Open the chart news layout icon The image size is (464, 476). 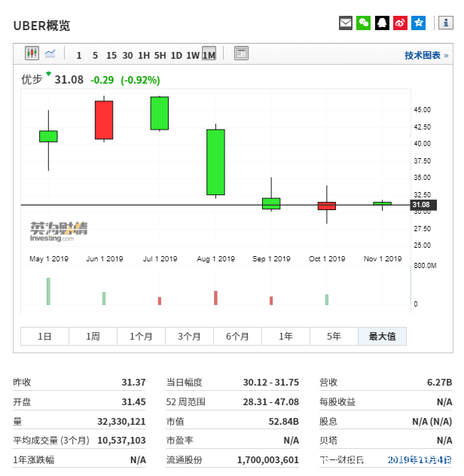241,53
